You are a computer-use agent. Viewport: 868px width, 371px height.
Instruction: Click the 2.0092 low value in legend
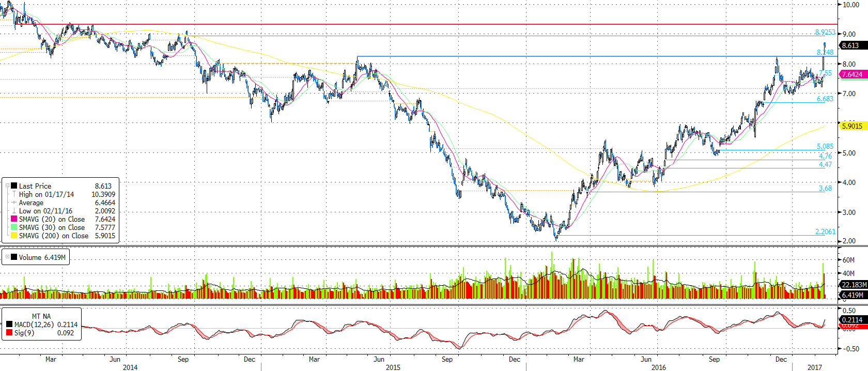105,211
